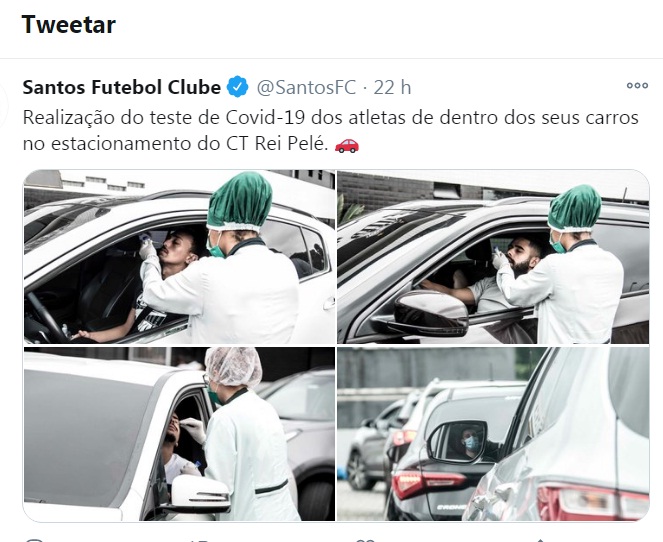Open the 22 h timestamp link

(x=392, y=88)
